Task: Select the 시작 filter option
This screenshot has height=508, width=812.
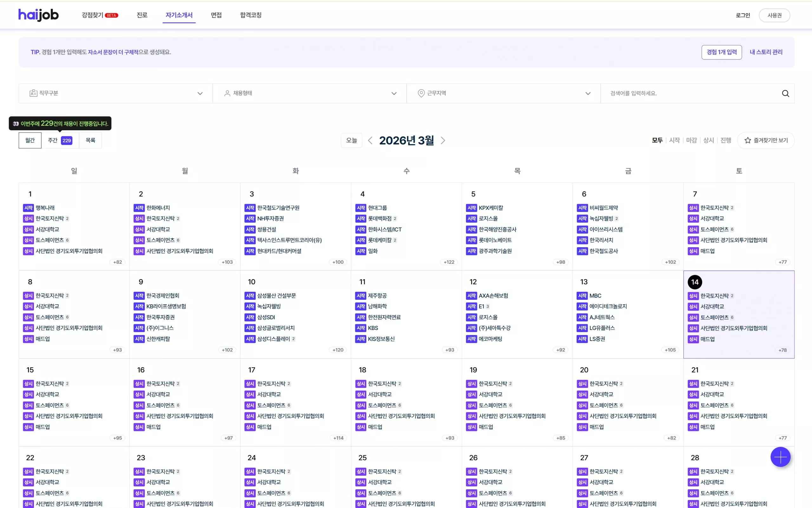Action: coord(674,140)
